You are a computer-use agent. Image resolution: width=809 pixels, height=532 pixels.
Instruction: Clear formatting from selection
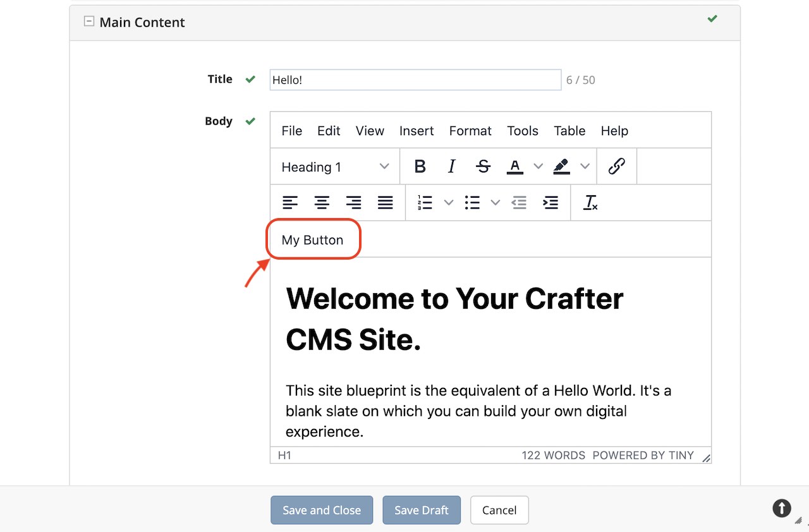coord(591,203)
